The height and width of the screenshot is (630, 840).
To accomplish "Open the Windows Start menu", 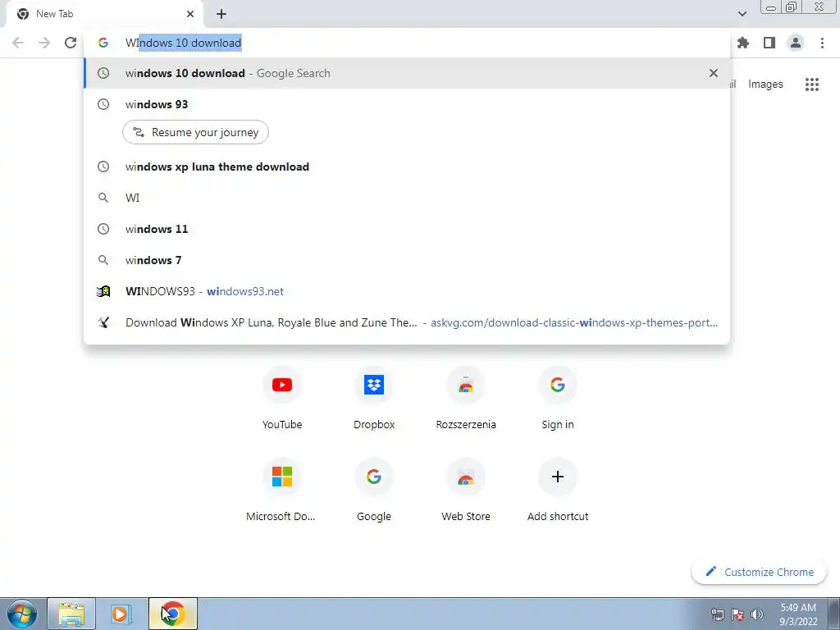I will tap(22, 614).
